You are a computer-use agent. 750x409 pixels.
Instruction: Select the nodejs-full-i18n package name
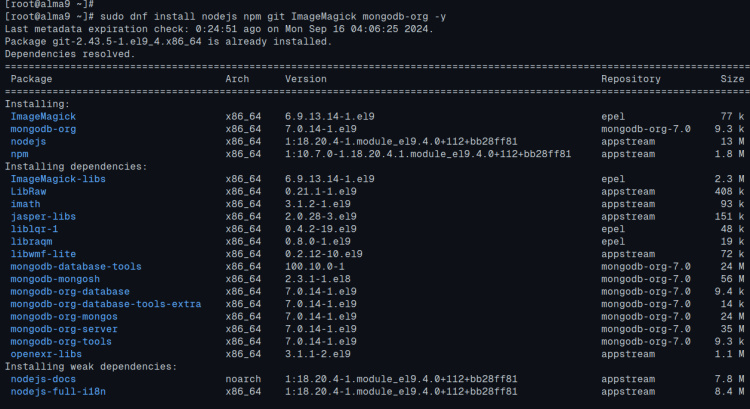click(58, 391)
